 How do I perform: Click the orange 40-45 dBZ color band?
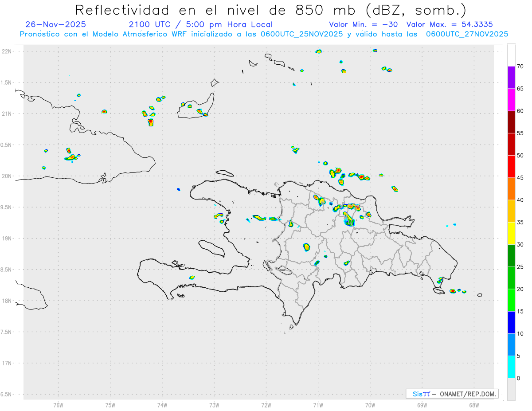click(x=511, y=189)
